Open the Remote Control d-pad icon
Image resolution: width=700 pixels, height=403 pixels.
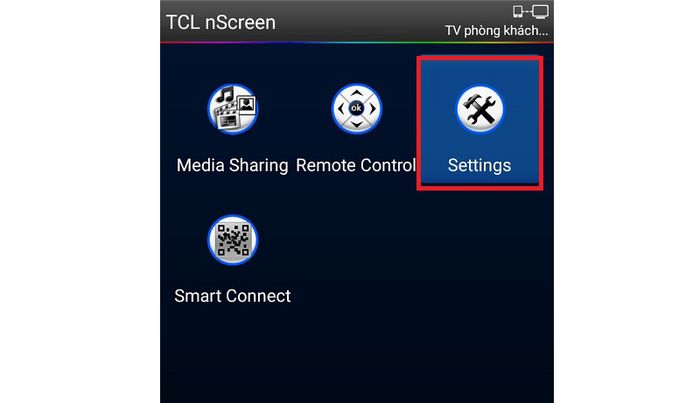pyautogui.click(x=356, y=108)
